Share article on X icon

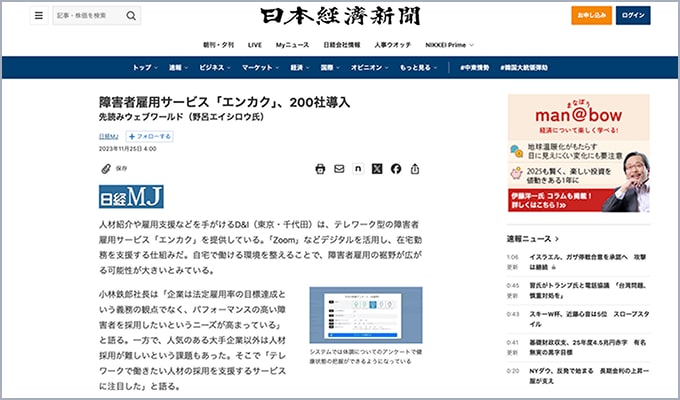[377, 169]
